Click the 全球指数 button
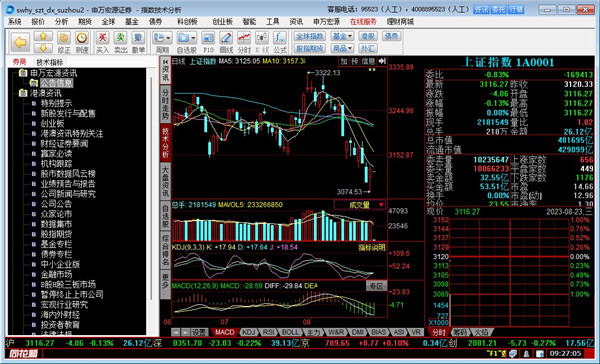Screen dimensions: 600x364 (x=310, y=36)
